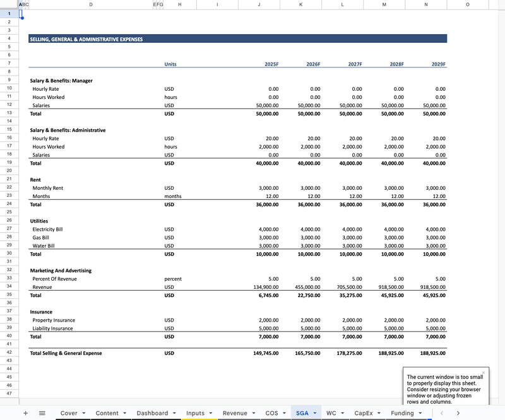Open the All Sheets list icon
This screenshot has height=420, width=505.
42,413
